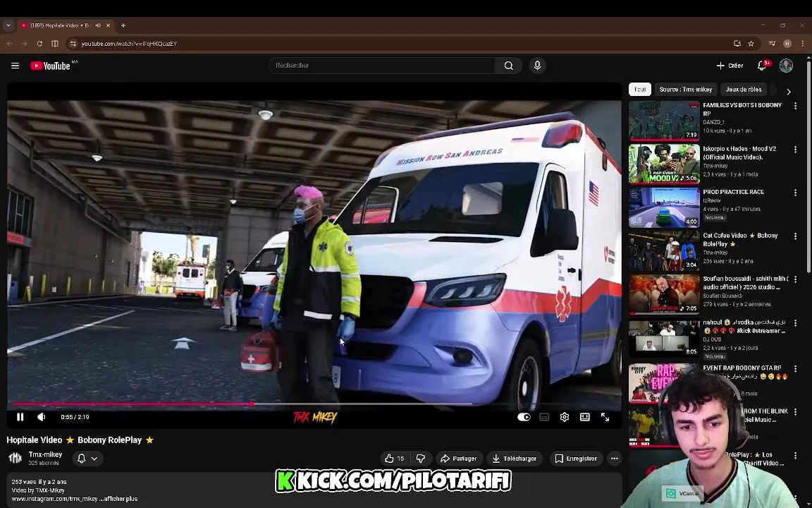Open Cat Cofee Video thumbnail
Image resolution: width=812 pixels, height=508 pixels.
click(664, 251)
